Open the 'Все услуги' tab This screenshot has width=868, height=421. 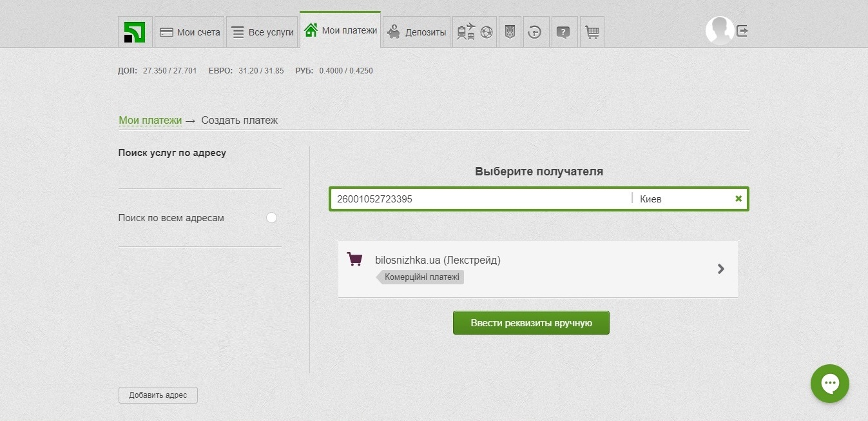coord(262,32)
